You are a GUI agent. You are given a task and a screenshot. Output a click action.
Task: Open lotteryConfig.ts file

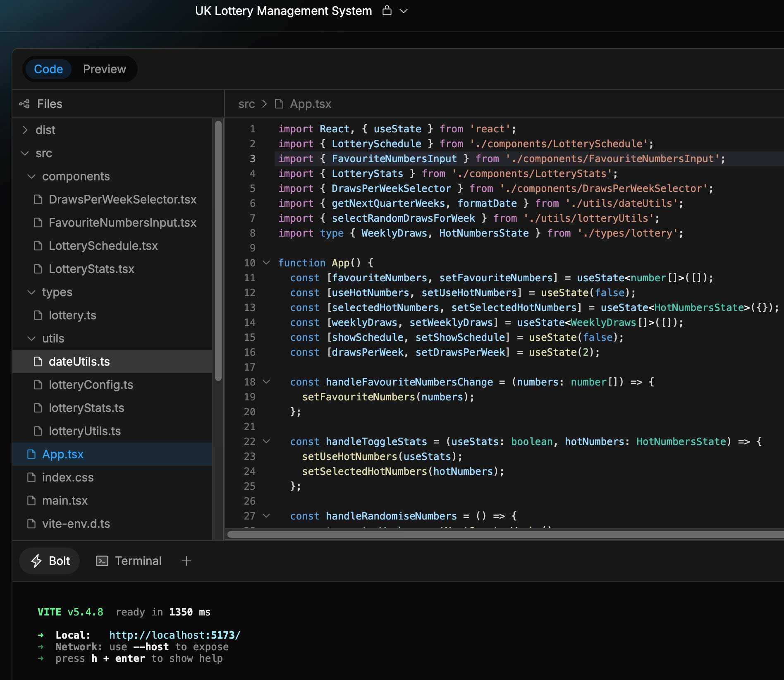112,385
